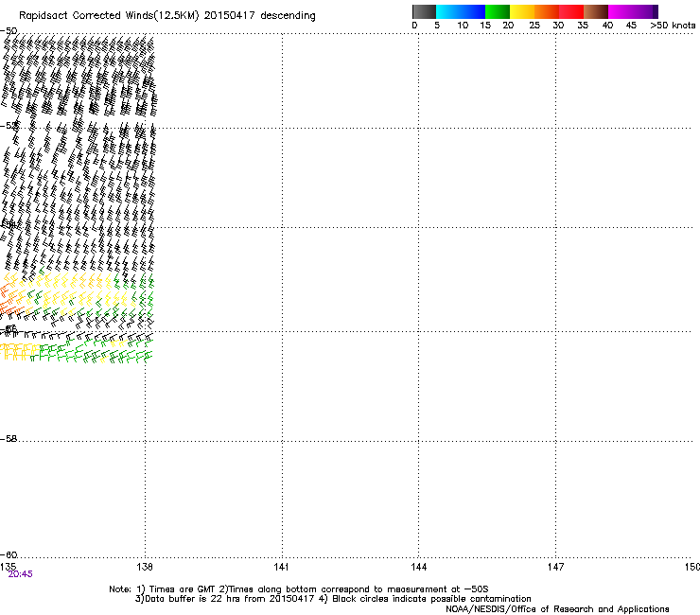Click the NOAA/NESDIS credit line
The height and width of the screenshot is (615, 700).
click(x=557, y=609)
